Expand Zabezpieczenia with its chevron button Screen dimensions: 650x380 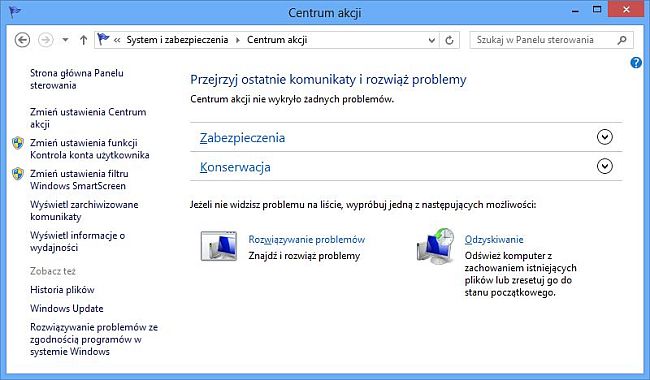(604, 137)
